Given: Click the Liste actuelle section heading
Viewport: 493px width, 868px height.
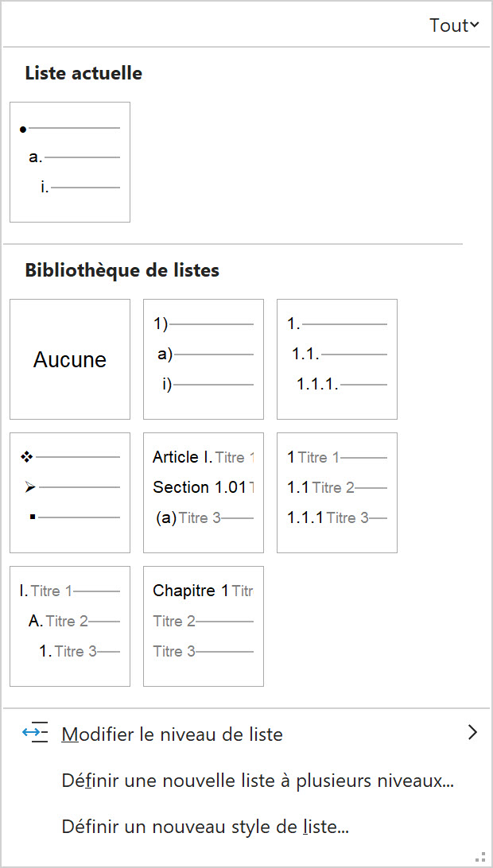Looking at the screenshot, I should pos(83,74).
